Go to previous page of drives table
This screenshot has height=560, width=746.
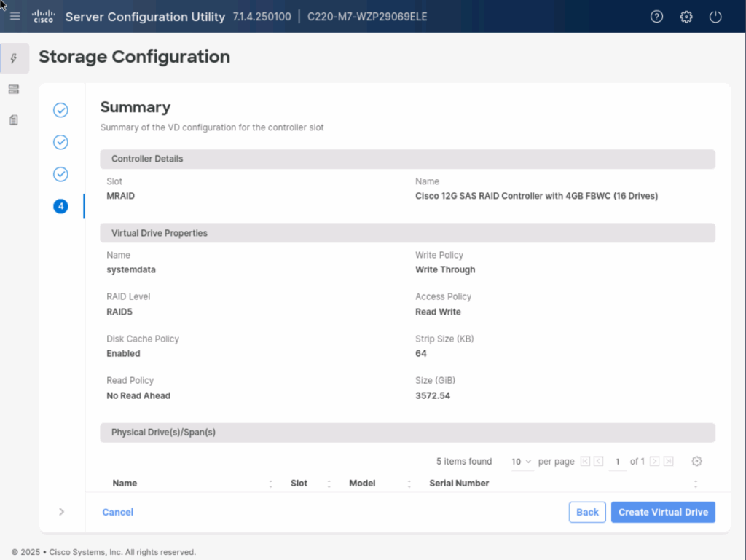point(599,461)
